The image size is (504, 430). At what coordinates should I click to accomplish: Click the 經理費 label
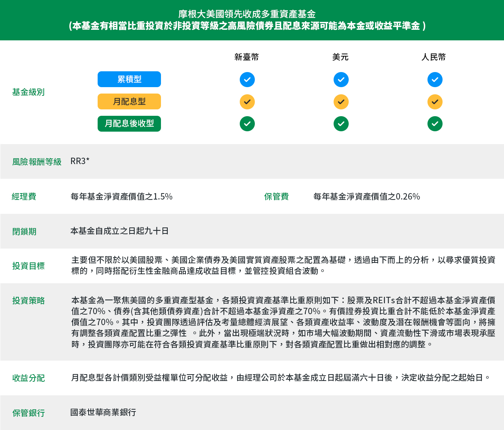tap(24, 197)
